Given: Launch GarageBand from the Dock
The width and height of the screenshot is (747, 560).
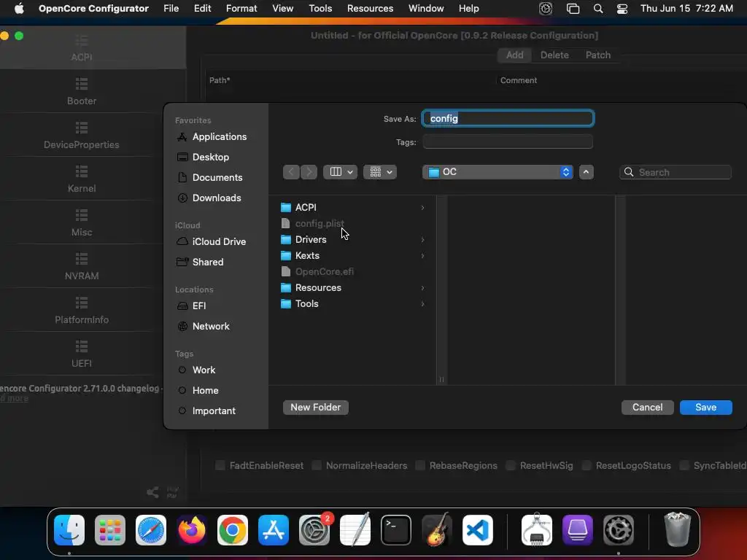Looking at the screenshot, I should tap(437, 530).
